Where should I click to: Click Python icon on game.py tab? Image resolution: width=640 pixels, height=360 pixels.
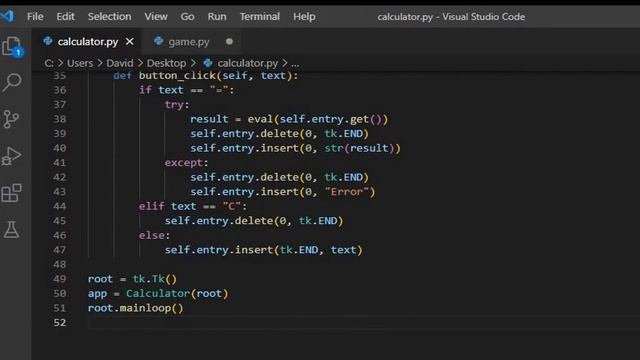(x=159, y=41)
